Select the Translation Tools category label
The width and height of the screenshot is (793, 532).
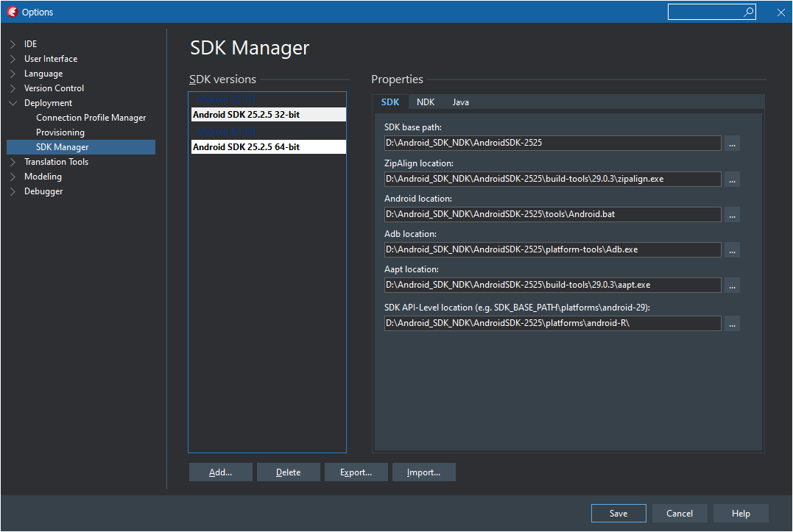click(56, 162)
